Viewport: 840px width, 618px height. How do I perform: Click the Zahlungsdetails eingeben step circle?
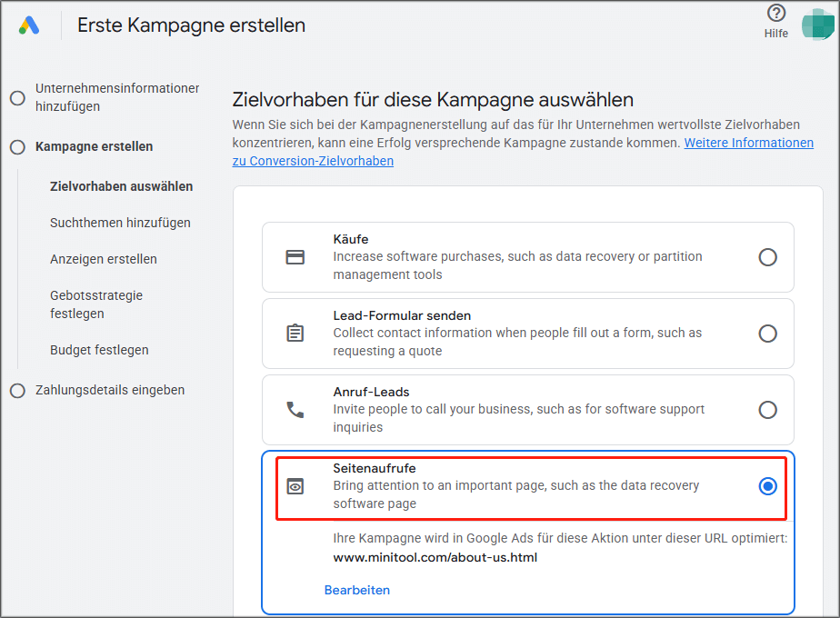(16, 390)
